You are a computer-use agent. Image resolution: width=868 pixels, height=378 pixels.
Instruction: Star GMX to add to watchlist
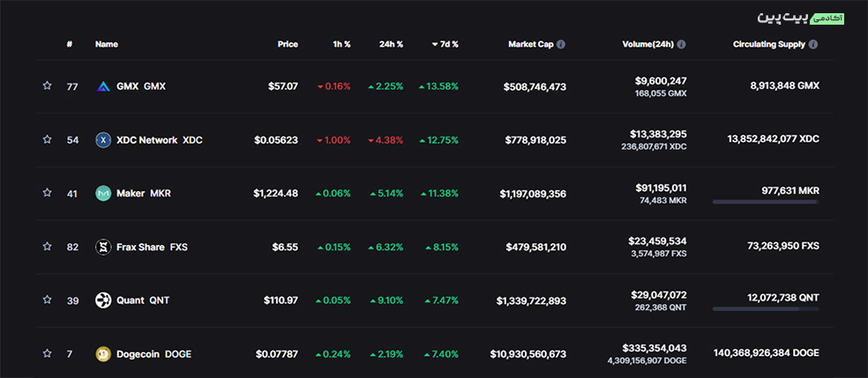click(x=47, y=86)
